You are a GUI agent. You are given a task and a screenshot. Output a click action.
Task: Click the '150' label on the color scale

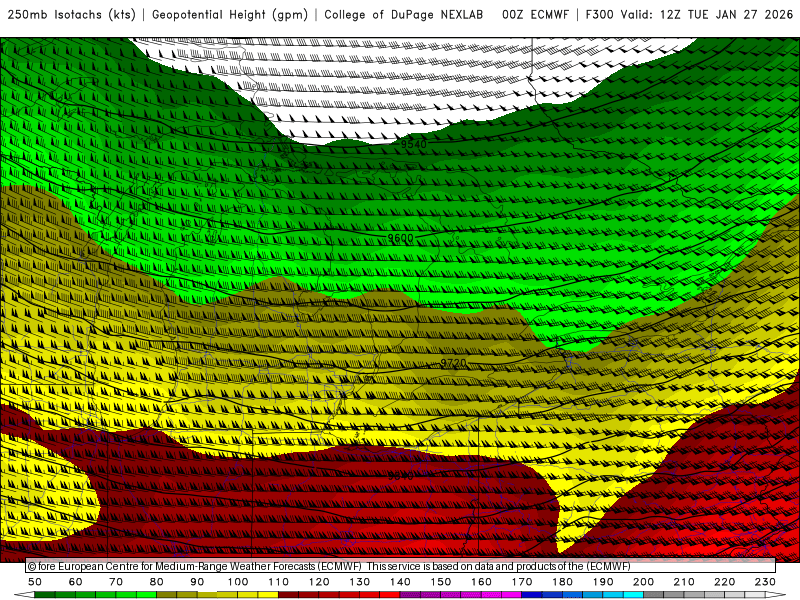(440, 582)
